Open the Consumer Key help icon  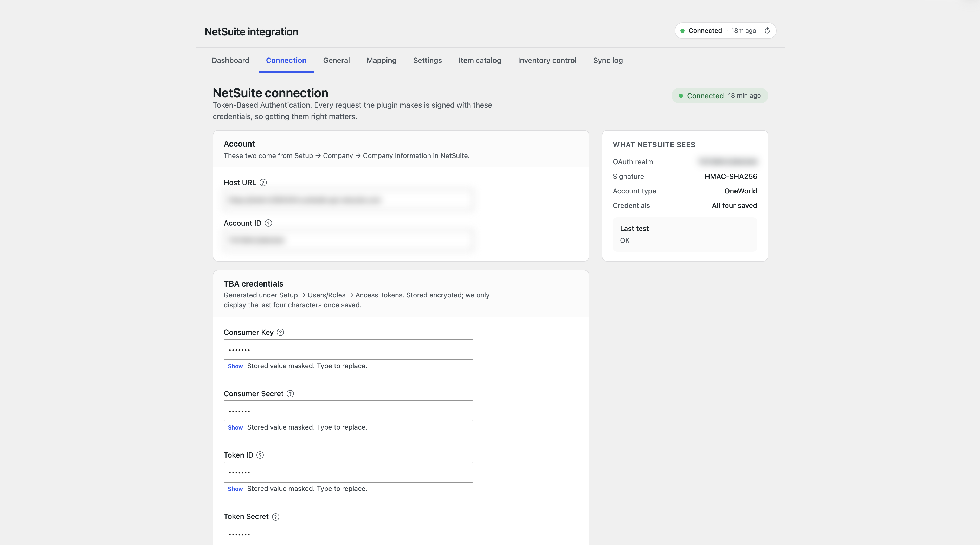280,332
